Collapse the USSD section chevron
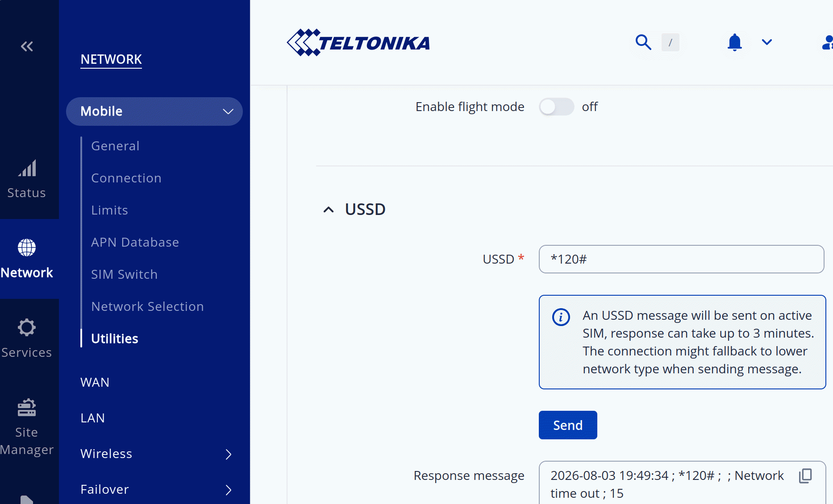This screenshot has height=504, width=833. [329, 210]
